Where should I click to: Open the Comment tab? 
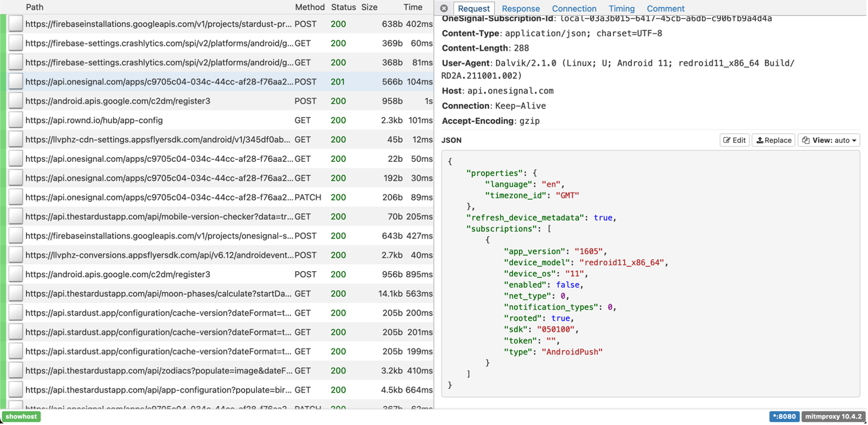coord(665,9)
